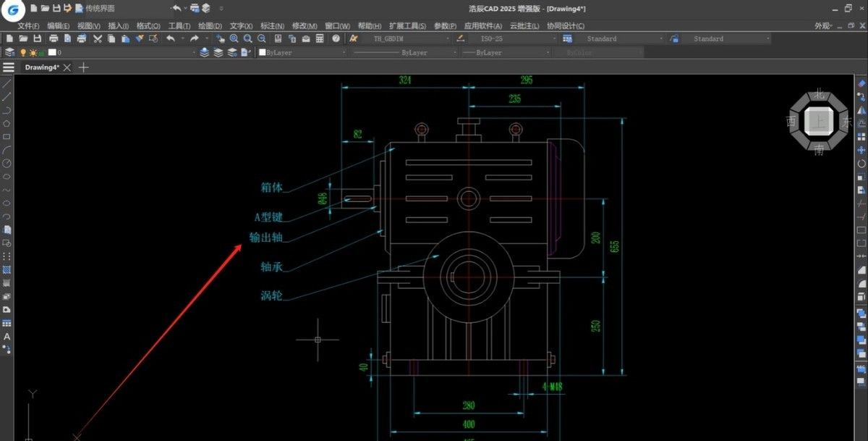Click the 上 top face of view cube

click(818, 121)
